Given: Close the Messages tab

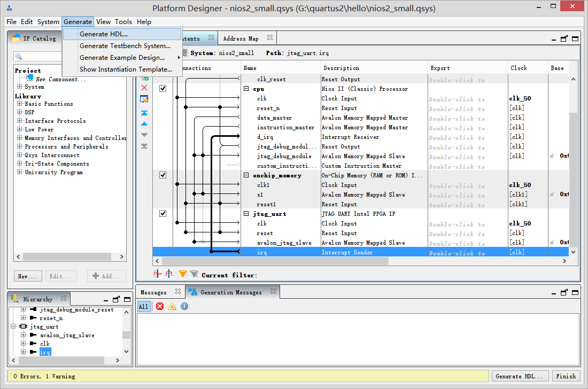Looking at the screenshot, I should [x=178, y=291].
